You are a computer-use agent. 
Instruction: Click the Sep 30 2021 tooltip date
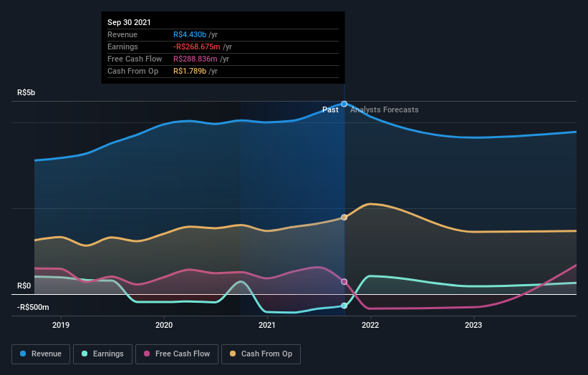click(129, 22)
